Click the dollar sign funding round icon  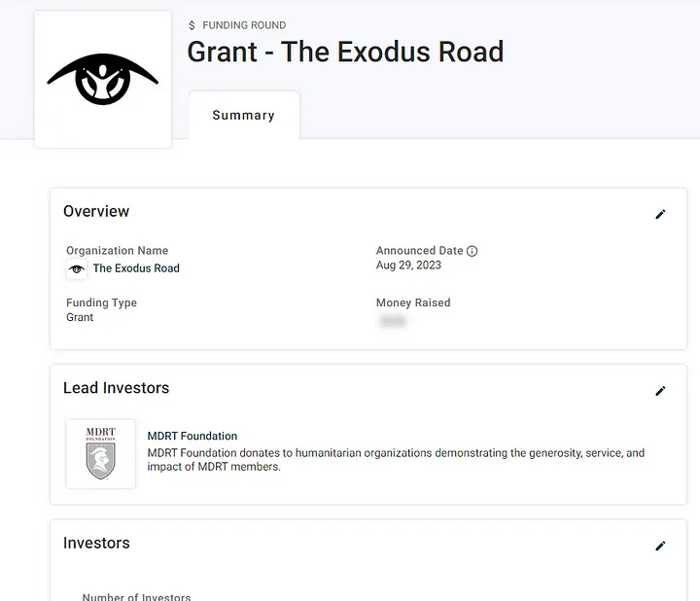(192, 25)
